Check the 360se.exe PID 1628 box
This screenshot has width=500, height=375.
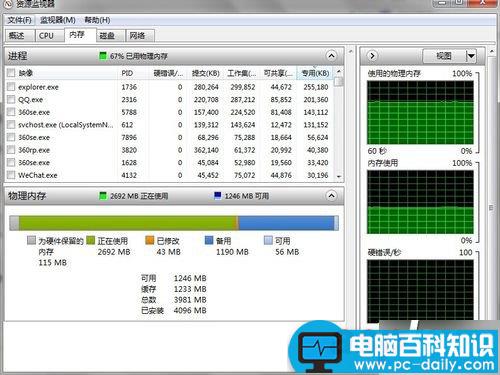[x=11, y=162]
